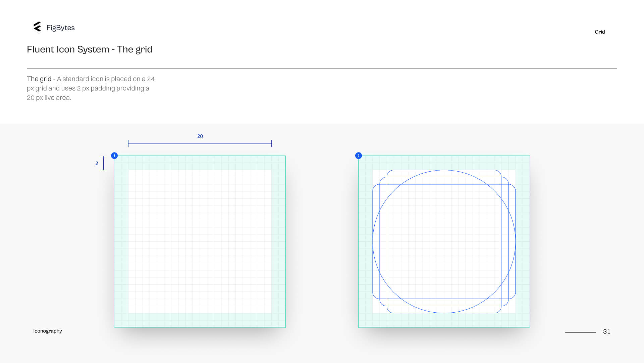The width and height of the screenshot is (644, 363).
Task: Select the 'Fluent Icon System - The grid' heading
Action: [90, 49]
